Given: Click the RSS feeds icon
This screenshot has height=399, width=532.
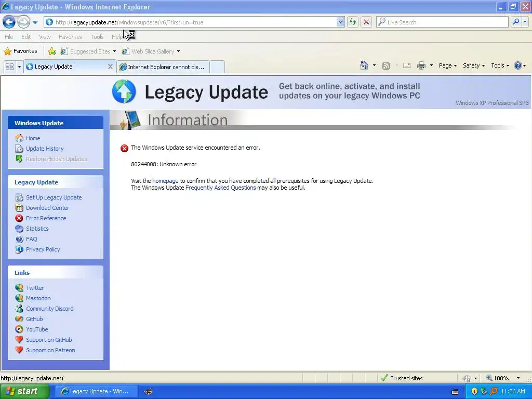Looking at the screenshot, I should coord(386,66).
